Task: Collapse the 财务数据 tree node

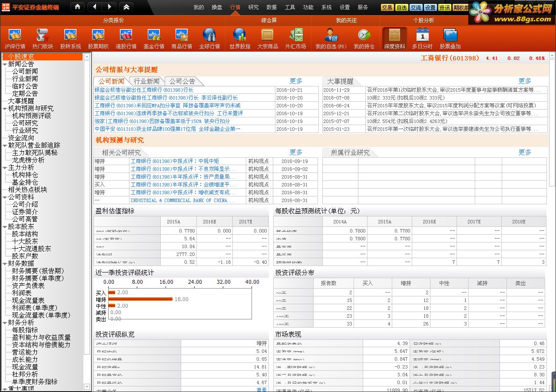Action: click(4, 263)
